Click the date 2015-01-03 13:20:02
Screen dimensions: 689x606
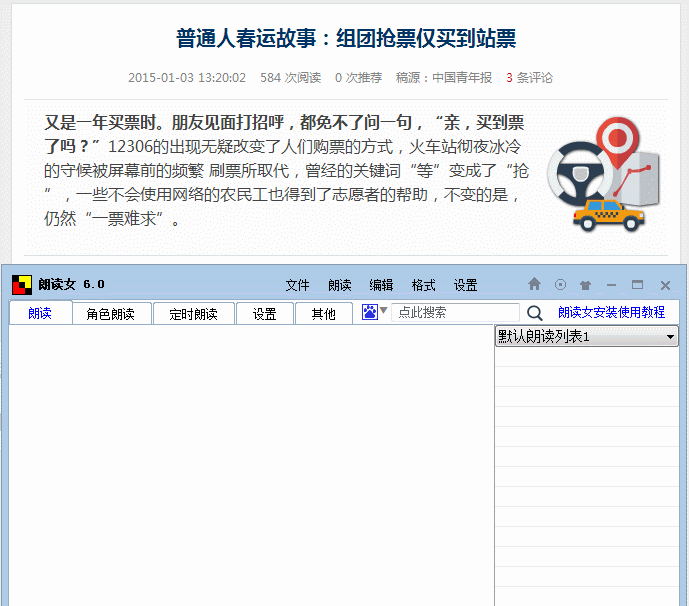187,78
